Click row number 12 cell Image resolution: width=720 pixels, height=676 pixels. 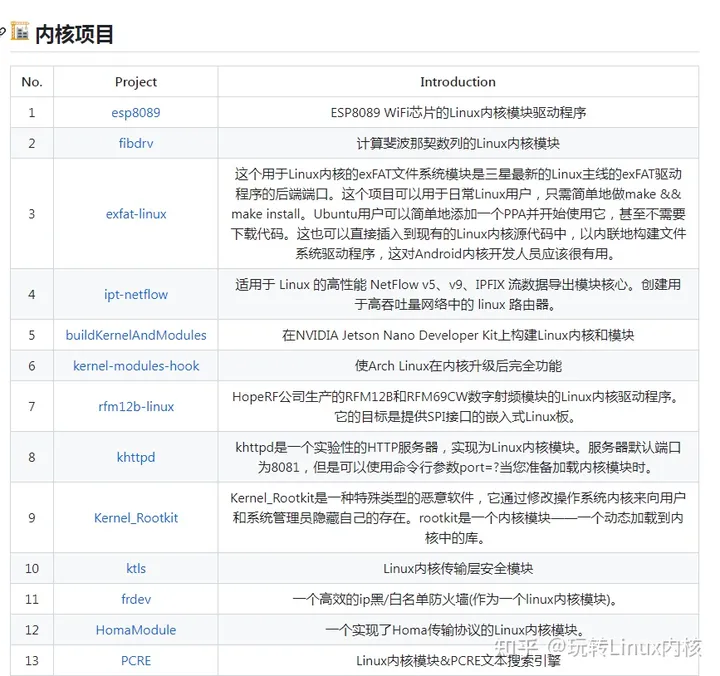click(x=32, y=630)
